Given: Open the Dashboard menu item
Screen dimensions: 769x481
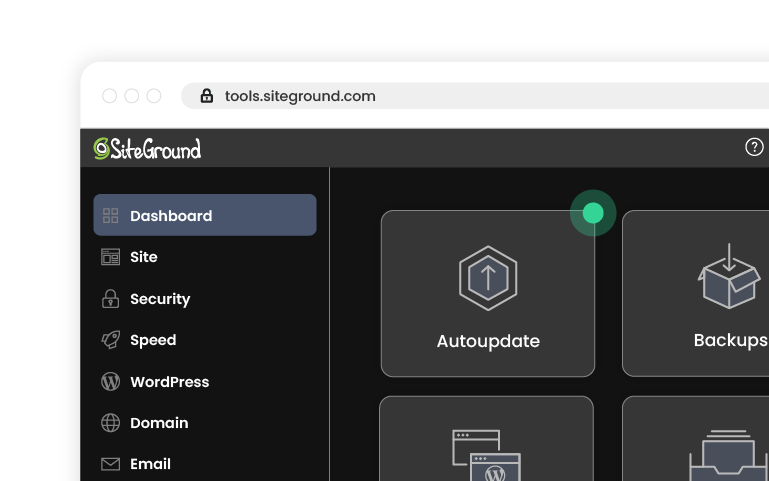Looking at the screenshot, I should pos(205,215).
